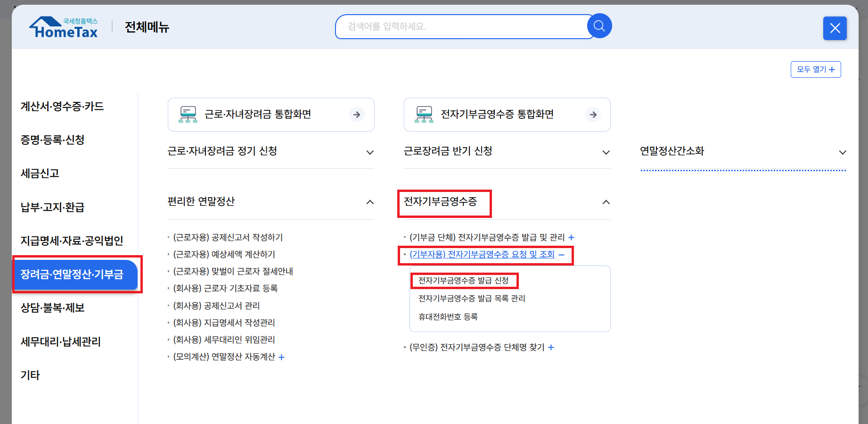Click monitor icon of 근로·자녀장려금 통합화면
868x424 pixels.
(x=188, y=115)
